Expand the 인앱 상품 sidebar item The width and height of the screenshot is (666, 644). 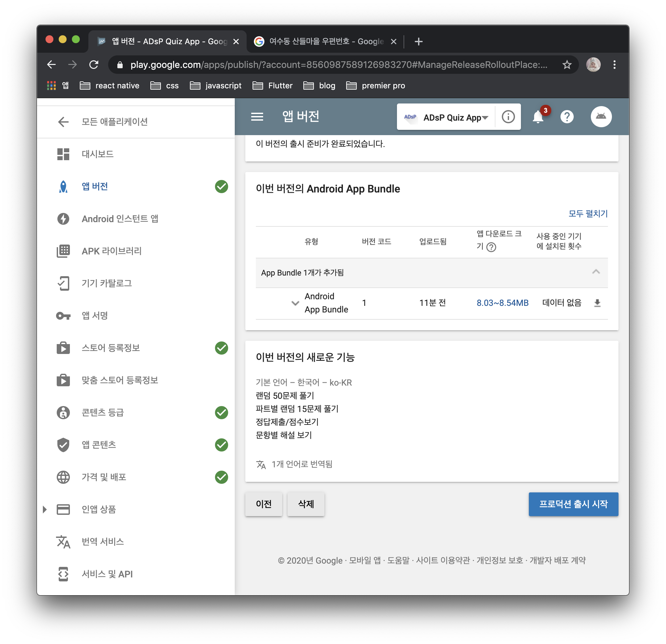(x=45, y=510)
